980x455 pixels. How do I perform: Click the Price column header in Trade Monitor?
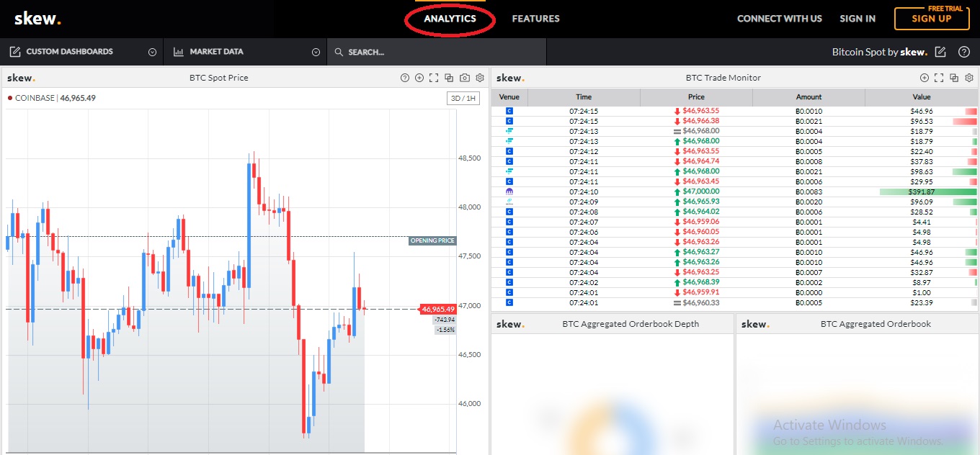click(696, 97)
